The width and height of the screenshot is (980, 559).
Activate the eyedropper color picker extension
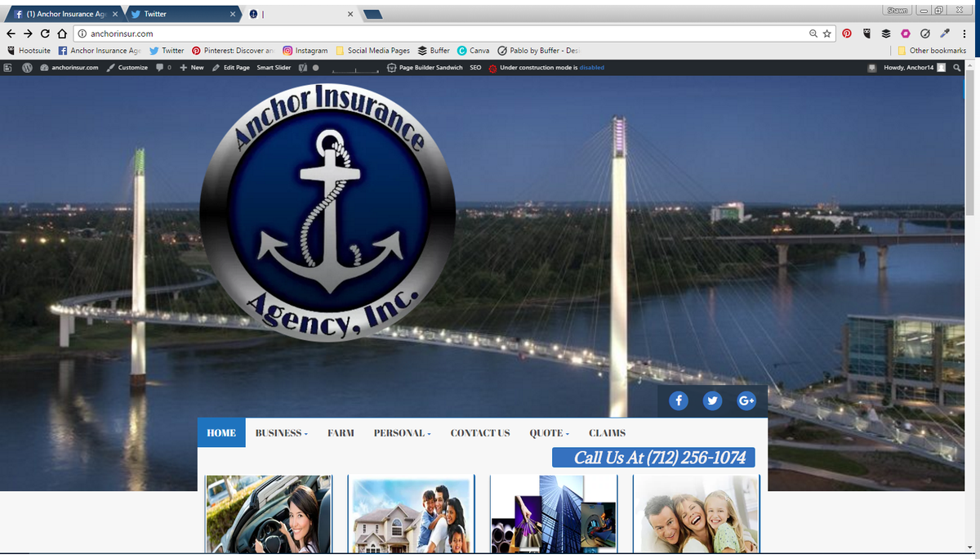click(946, 34)
